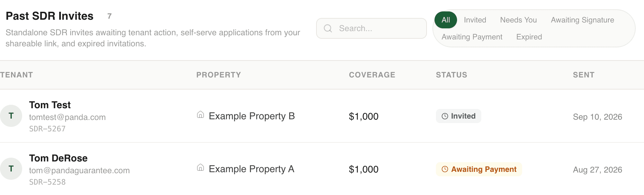Viewport: 644px width, 195px height.
Task: Click the clock icon in the Invited badge
Action: pos(445,116)
